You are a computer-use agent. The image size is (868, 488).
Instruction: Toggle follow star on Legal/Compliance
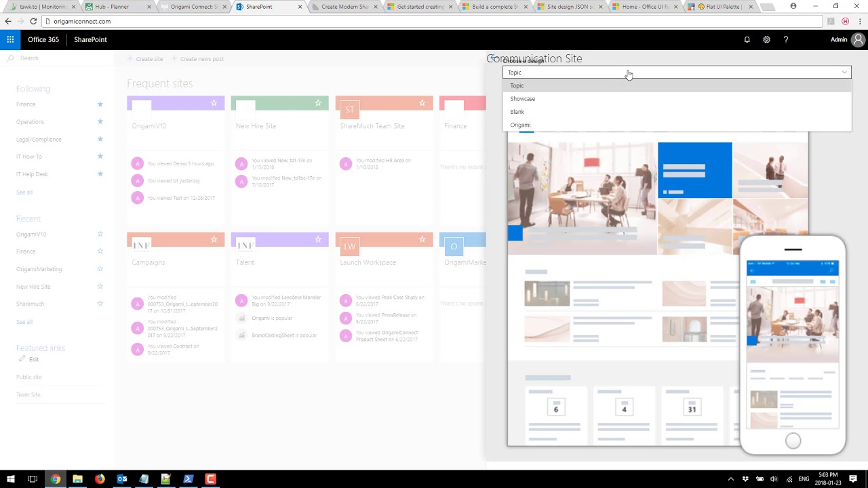click(x=100, y=139)
